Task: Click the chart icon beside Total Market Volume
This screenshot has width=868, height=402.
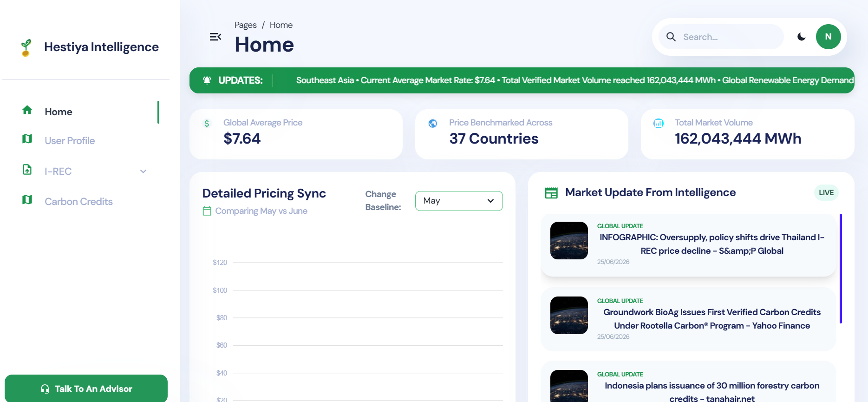Action: pyautogui.click(x=659, y=124)
